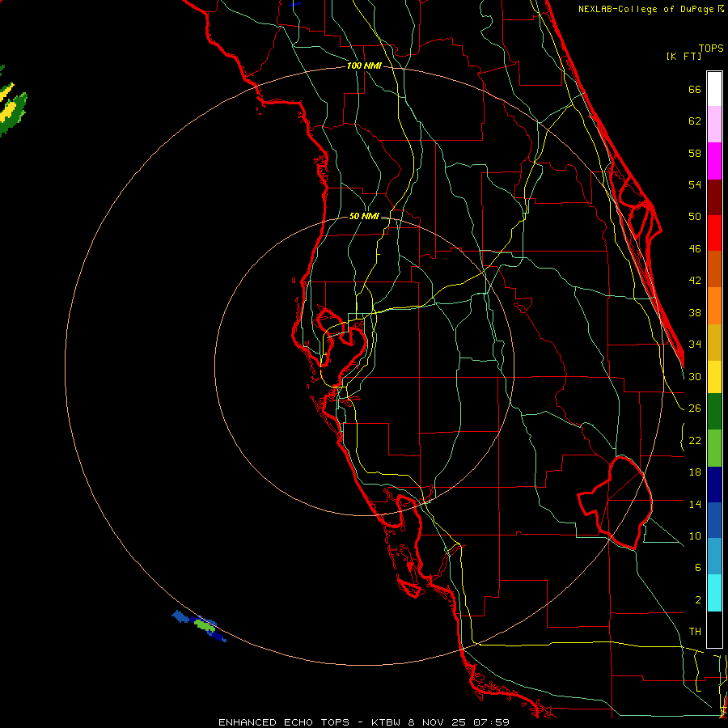Select the bright red 50 kft swatch
This screenshot has width=728, height=728.
pos(714,233)
